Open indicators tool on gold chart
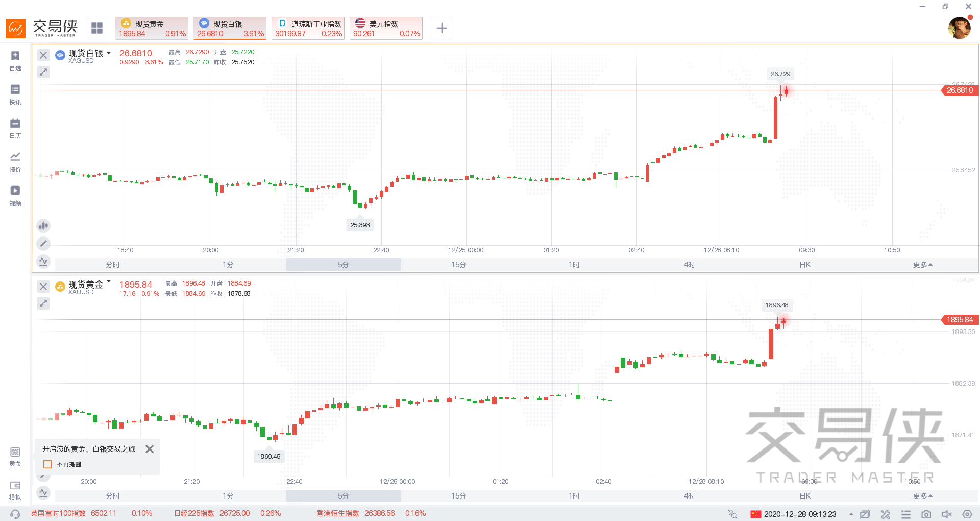 pyautogui.click(x=43, y=493)
